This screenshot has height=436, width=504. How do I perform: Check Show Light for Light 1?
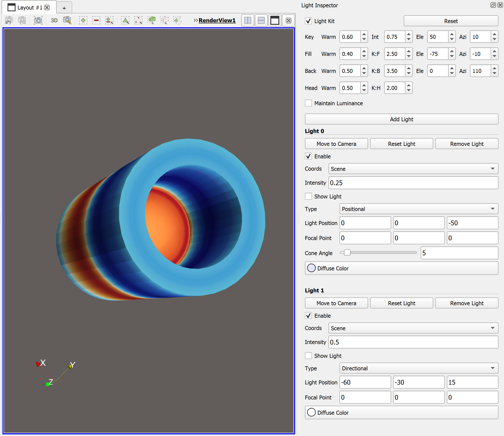[x=308, y=356]
